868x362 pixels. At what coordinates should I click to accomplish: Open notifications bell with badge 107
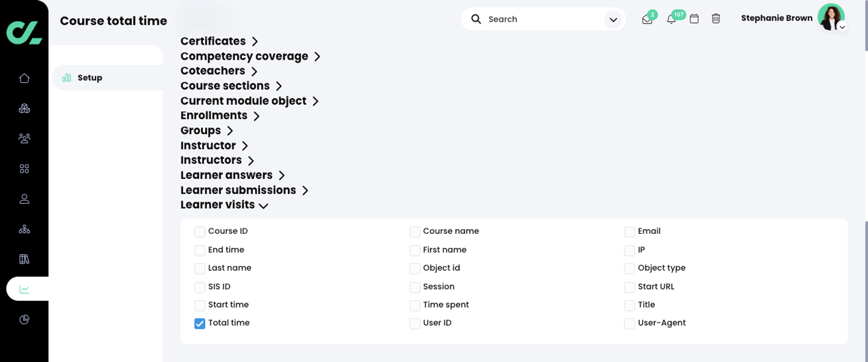pyautogui.click(x=671, y=20)
